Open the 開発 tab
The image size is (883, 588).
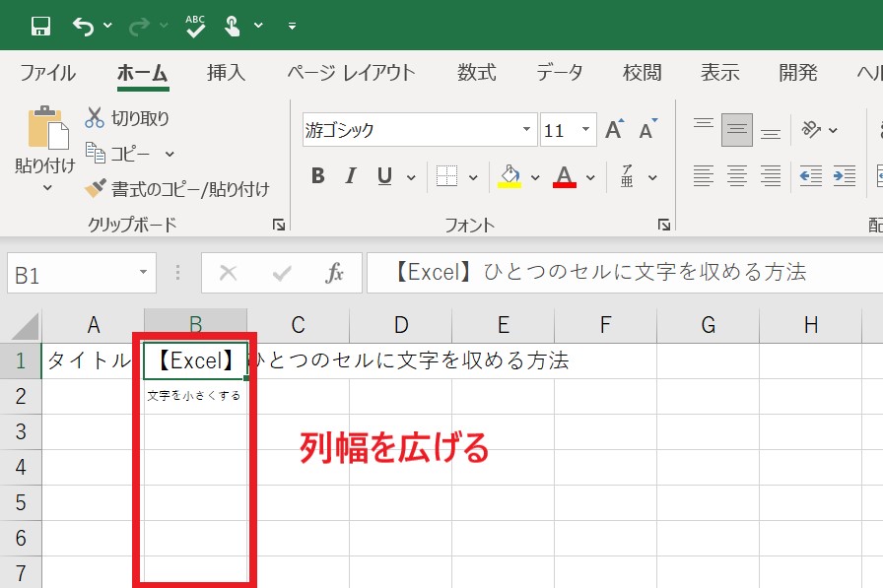click(798, 73)
